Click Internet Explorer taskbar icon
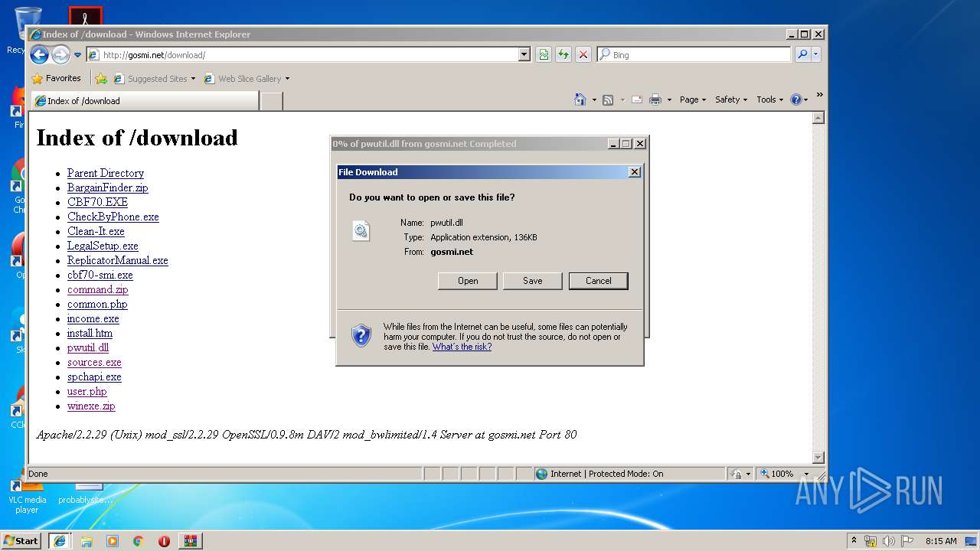The image size is (980, 551). 60,540
